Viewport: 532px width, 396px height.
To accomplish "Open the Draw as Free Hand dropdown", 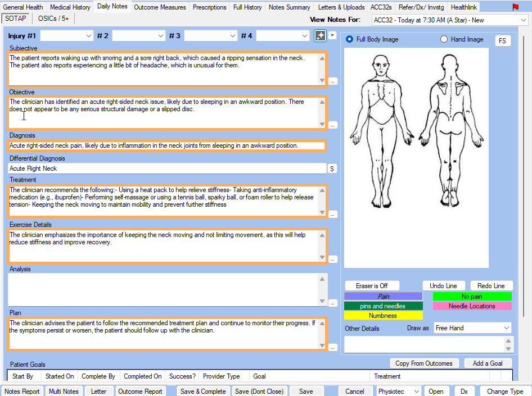I will point(472,328).
